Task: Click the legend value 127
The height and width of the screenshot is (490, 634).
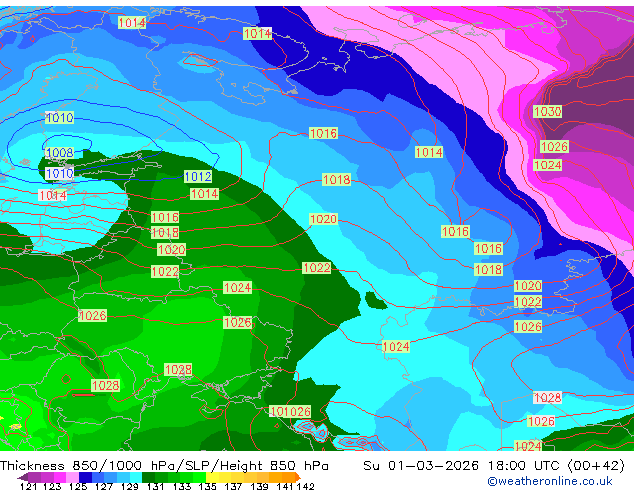Action: pos(104,486)
